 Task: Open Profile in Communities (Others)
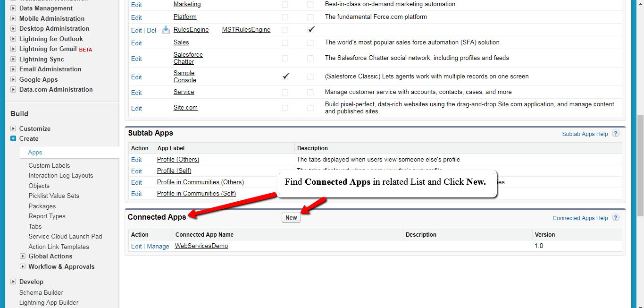point(201,182)
